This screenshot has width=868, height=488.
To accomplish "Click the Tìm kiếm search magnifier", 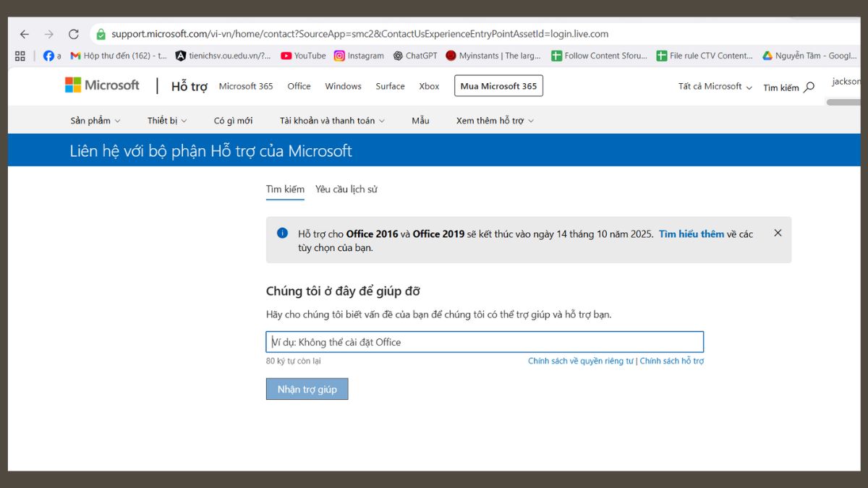I will (x=809, y=87).
